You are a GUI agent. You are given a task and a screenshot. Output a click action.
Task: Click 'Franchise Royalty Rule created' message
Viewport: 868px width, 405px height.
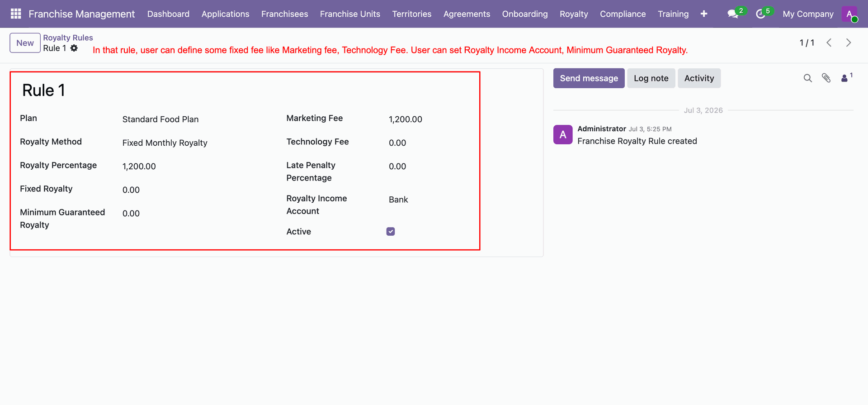click(x=637, y=141)
